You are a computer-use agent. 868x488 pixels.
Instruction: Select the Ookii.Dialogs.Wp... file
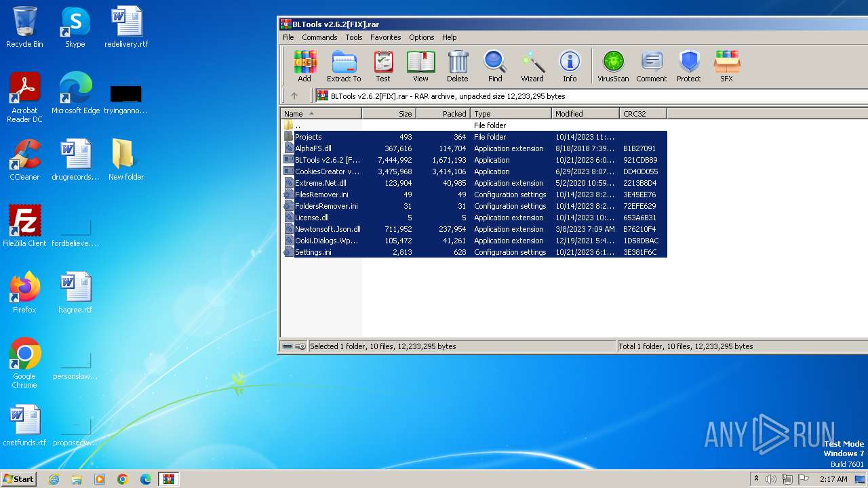click(474, 241)
